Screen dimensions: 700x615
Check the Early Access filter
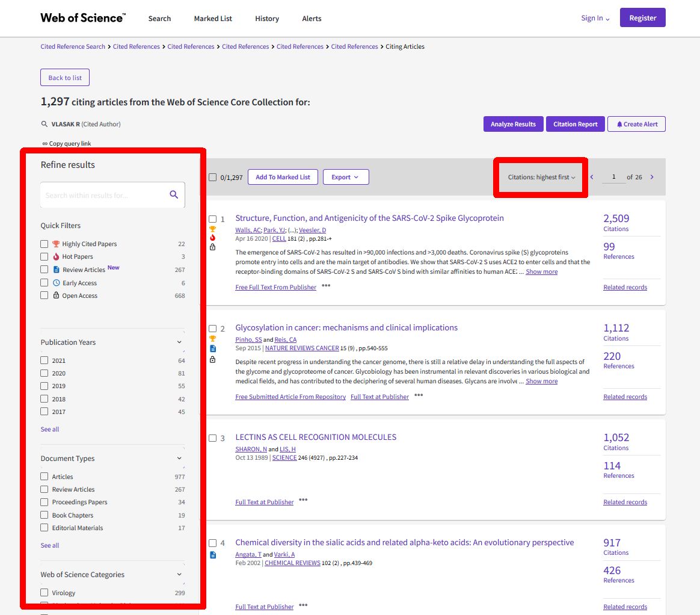[44, 283]
